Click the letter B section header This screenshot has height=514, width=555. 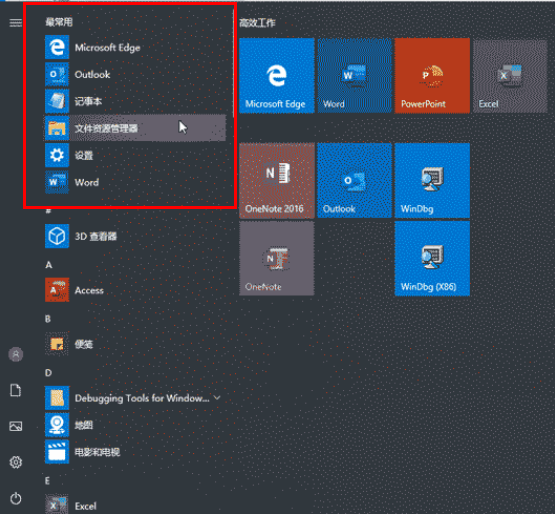(48, 319)
